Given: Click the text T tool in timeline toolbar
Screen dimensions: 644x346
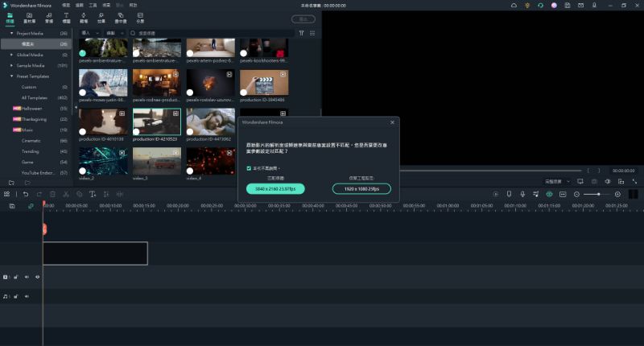Looking at the screenshot, I should 93,194.
